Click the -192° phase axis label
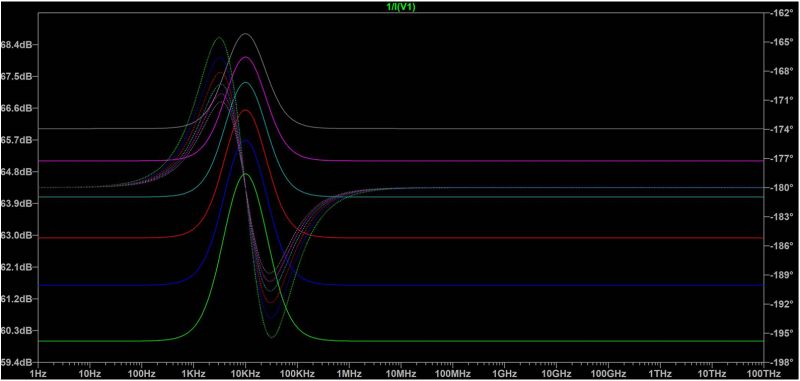 point(781,304)
